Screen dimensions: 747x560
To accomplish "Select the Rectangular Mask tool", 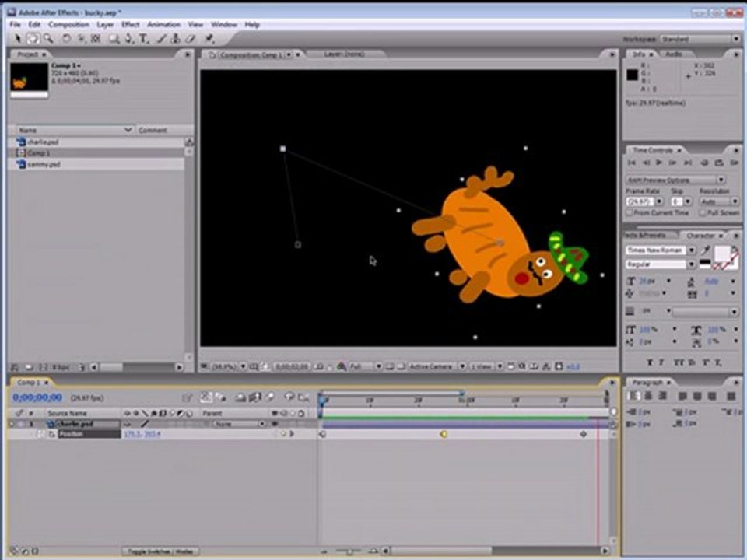I will pyautogui.click(x=114, y=39).
